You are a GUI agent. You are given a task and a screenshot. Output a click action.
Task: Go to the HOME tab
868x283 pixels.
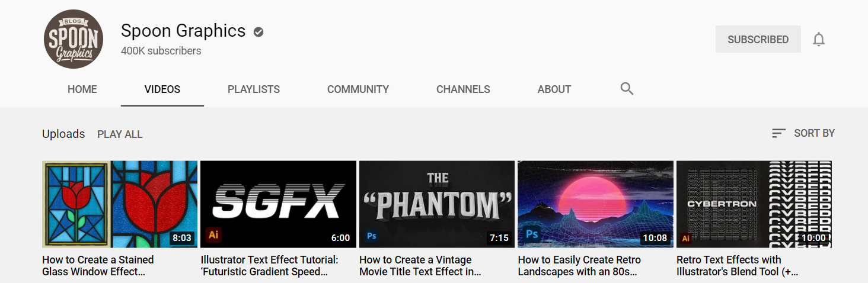click(82, 89)
